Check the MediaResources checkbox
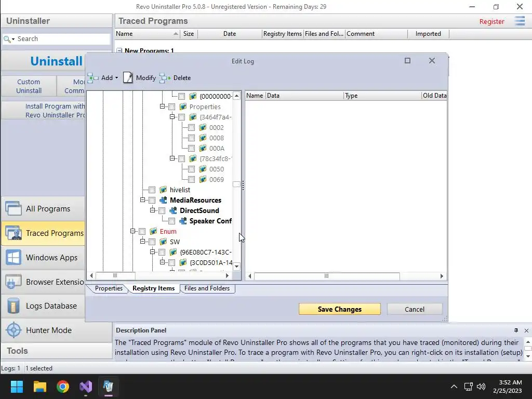 [152, 200]
